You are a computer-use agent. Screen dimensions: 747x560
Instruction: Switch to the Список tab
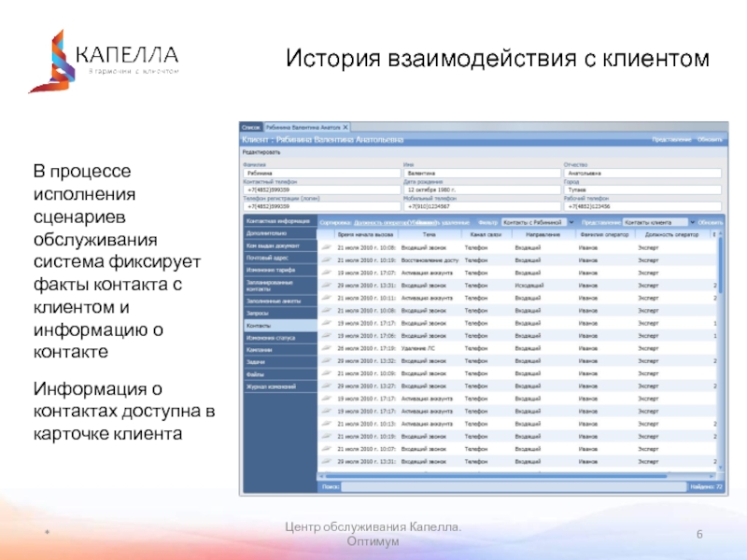(251, 127)
